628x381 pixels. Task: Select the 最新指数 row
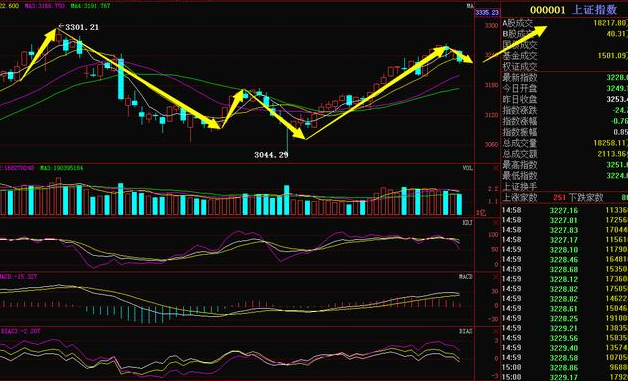click(565, 77)
